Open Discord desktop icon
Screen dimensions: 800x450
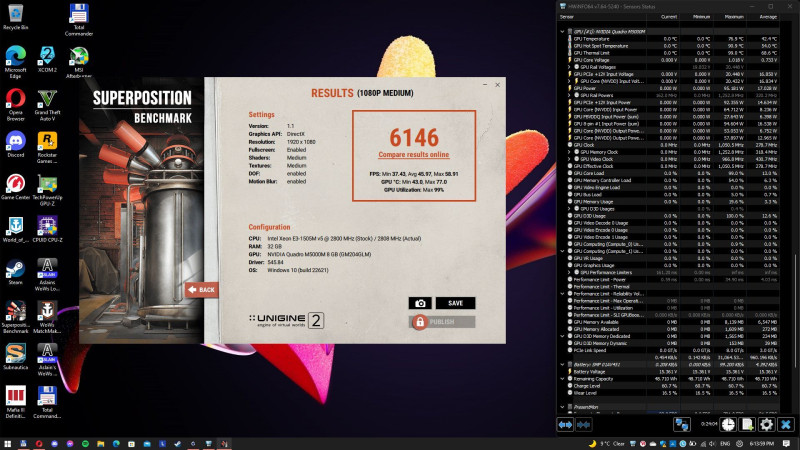pyautogui.click(x=15, y=144)
